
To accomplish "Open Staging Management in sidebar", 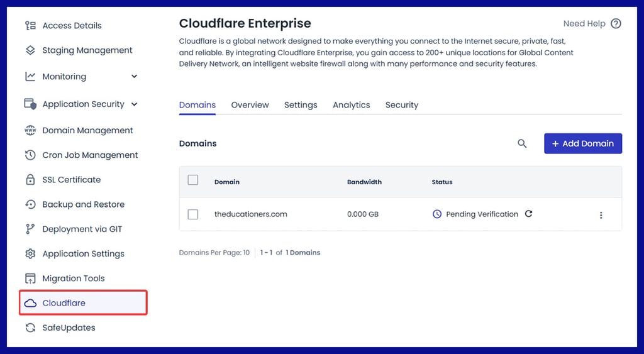I will pos(87,50).
